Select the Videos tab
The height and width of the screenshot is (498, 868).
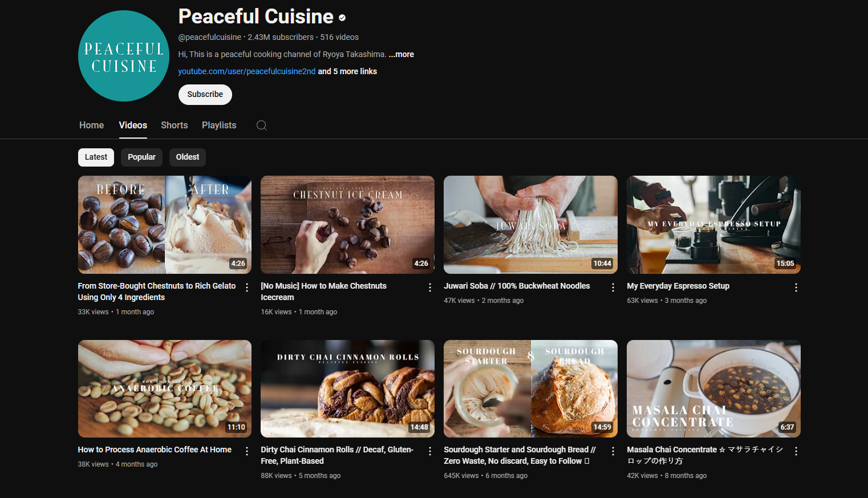(x=133, y=125)
